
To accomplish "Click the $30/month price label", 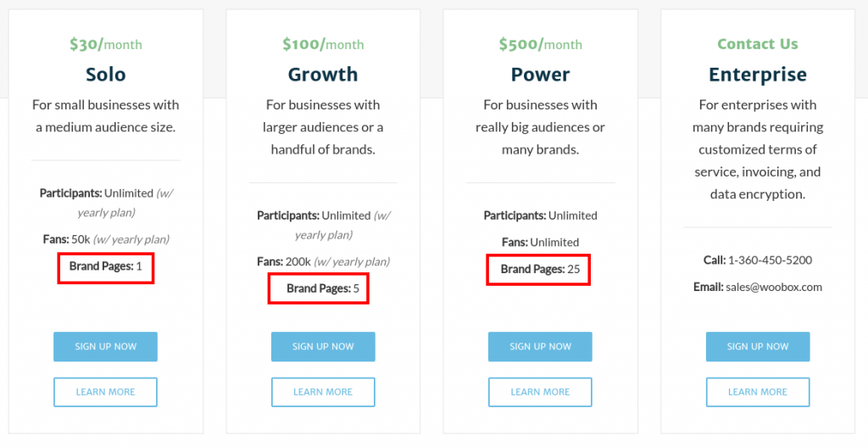I will coord(106,44).
